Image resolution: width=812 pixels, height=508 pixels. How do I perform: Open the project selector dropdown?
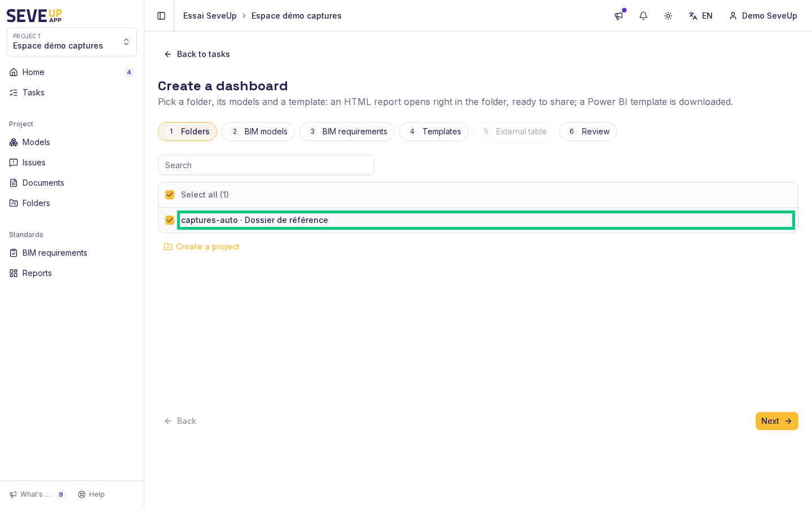coord(72,42)
